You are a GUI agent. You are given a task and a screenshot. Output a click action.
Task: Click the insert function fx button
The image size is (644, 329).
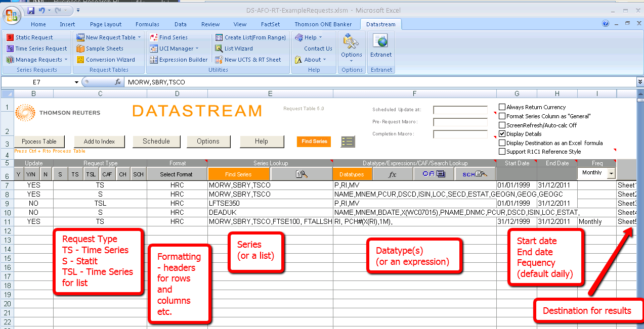[x=117, y=82]
